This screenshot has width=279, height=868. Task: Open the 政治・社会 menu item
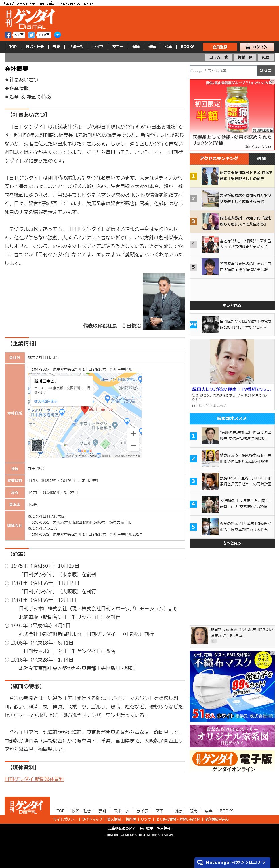click(35, 47)
